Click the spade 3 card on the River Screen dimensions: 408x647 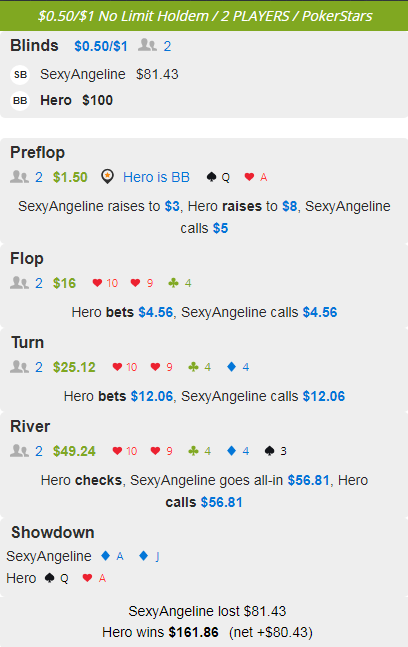point(275,451)
